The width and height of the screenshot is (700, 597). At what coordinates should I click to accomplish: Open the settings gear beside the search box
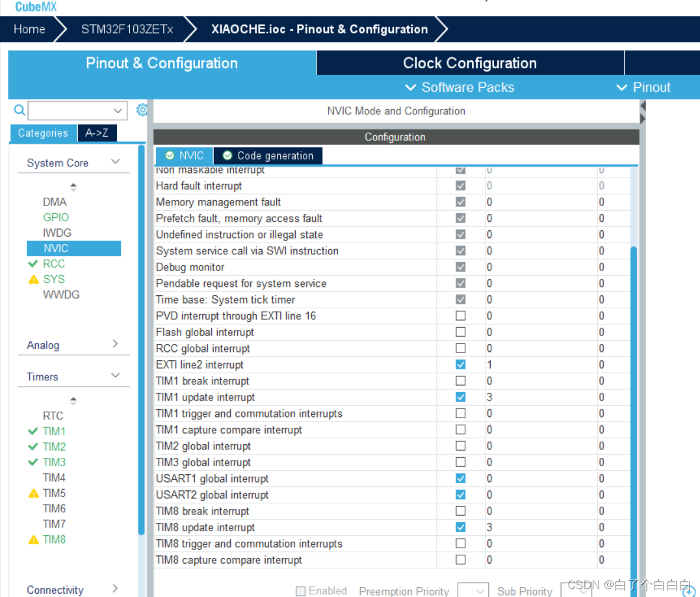tap(142, 110)
